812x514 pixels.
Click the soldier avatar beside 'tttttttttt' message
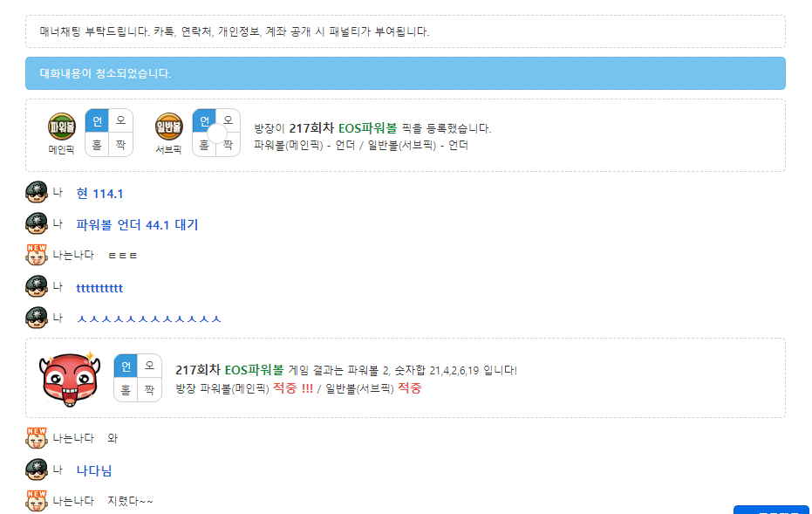coord(37,286)
